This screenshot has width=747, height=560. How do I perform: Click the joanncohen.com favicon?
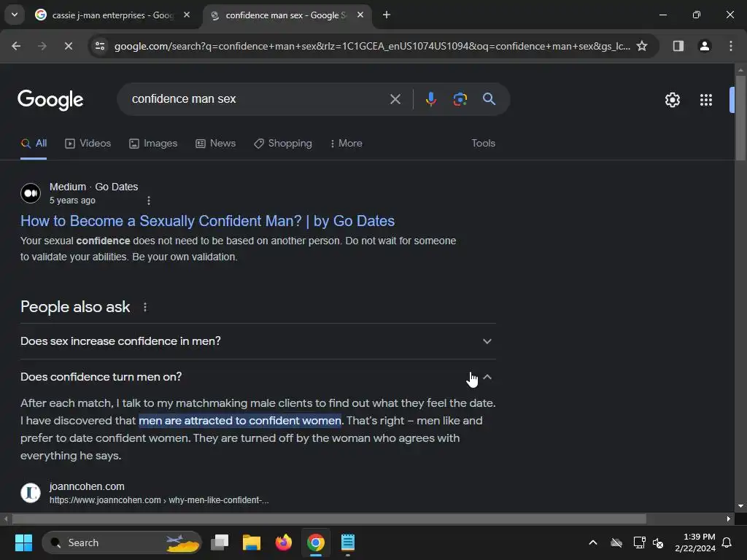click(31, 493)
